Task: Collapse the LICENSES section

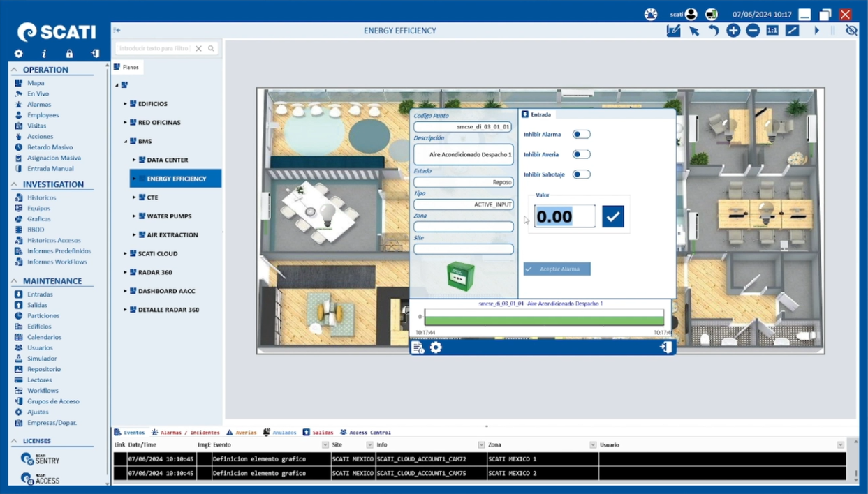Action: click(14, 441)
